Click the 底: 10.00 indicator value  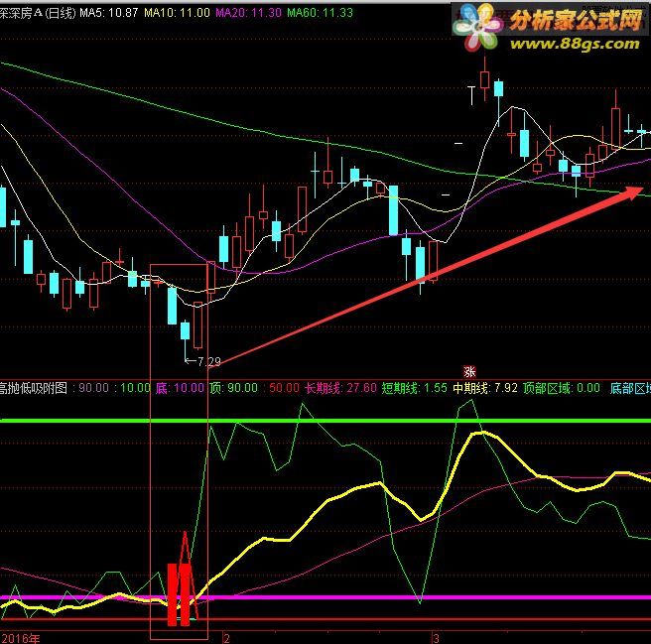[180, 388]
